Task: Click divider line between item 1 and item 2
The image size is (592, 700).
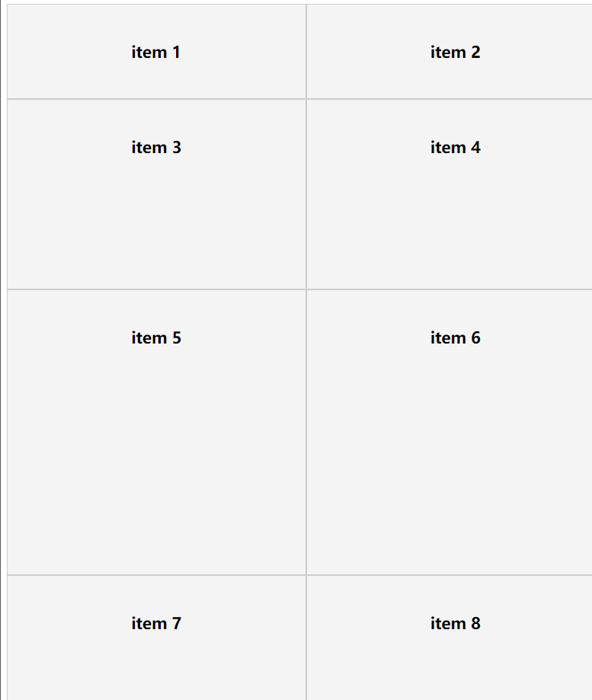Action: 306,52
